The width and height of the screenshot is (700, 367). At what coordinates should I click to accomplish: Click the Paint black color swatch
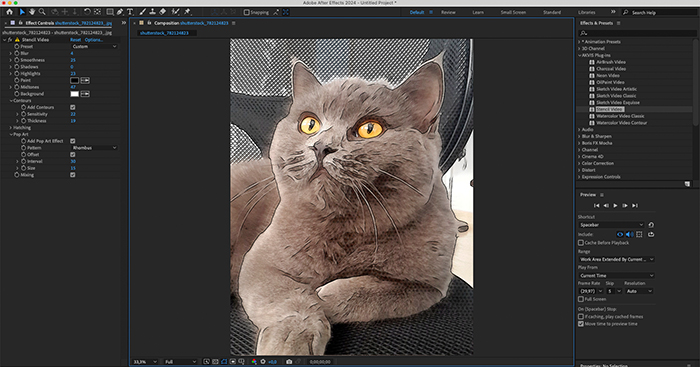click(x=75, y=80)
